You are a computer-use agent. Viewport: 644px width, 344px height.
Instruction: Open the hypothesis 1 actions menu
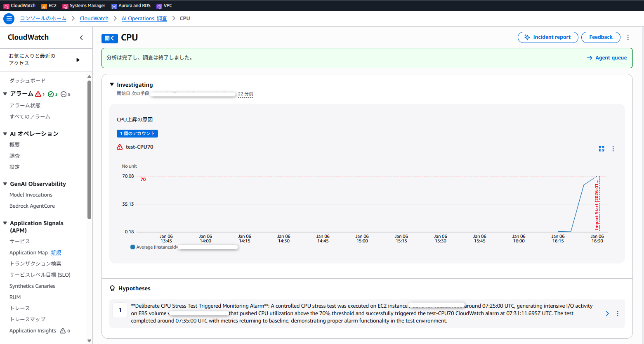pos(618,313)
